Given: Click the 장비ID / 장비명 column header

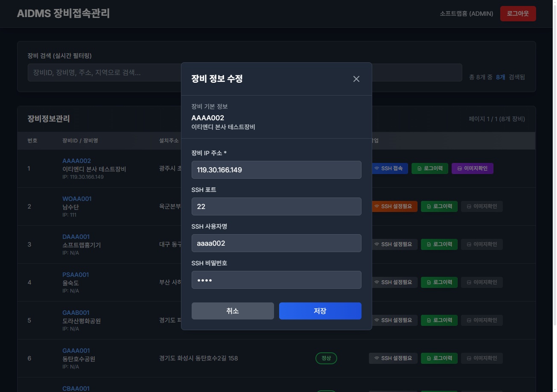Looking at the screenshot, I should (x=80, y=140).
